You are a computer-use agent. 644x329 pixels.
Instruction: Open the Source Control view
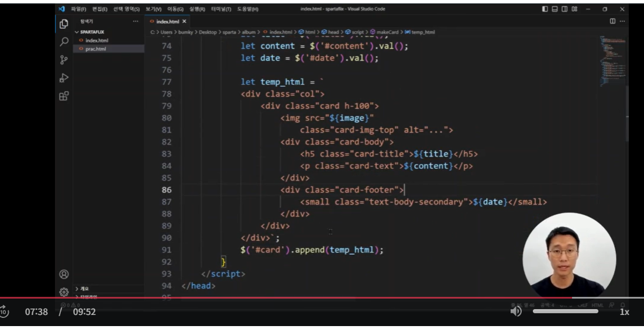click(x=64, y=60)
